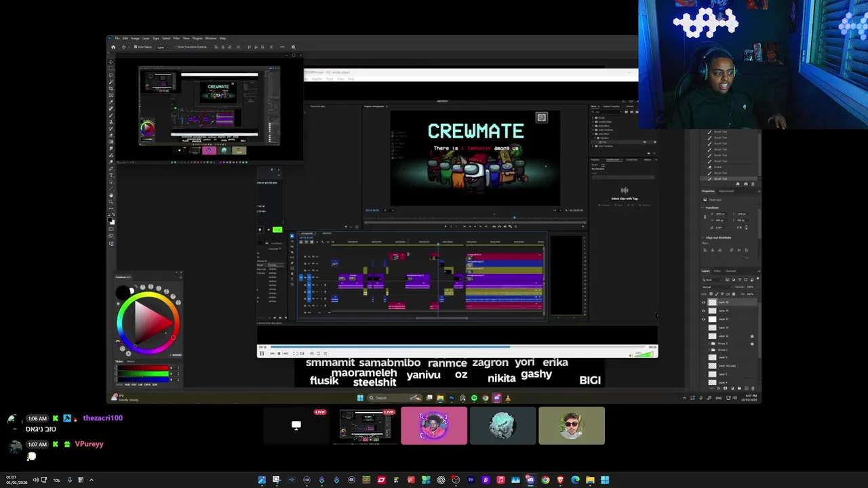Show hidden system tray icons chevron
Screen dimensions: 868x488
[91, 480]
